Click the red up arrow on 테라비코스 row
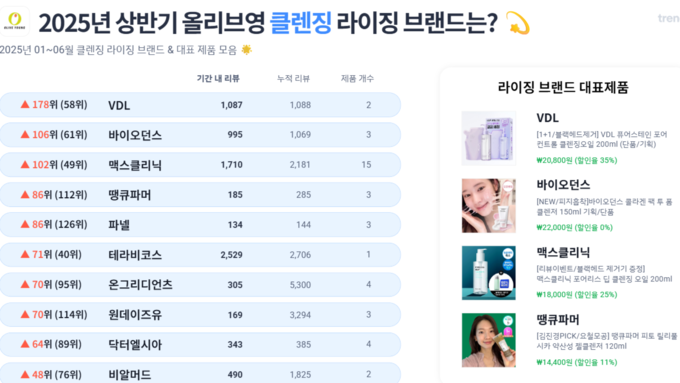Viewport: 680px width, 383px height. point(25,254)
